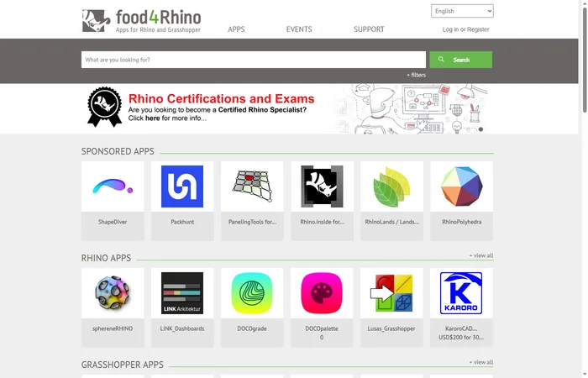
Task: Open the sphereneRHINO app icon
Action: pyautogui.click(x=113, y=293)
